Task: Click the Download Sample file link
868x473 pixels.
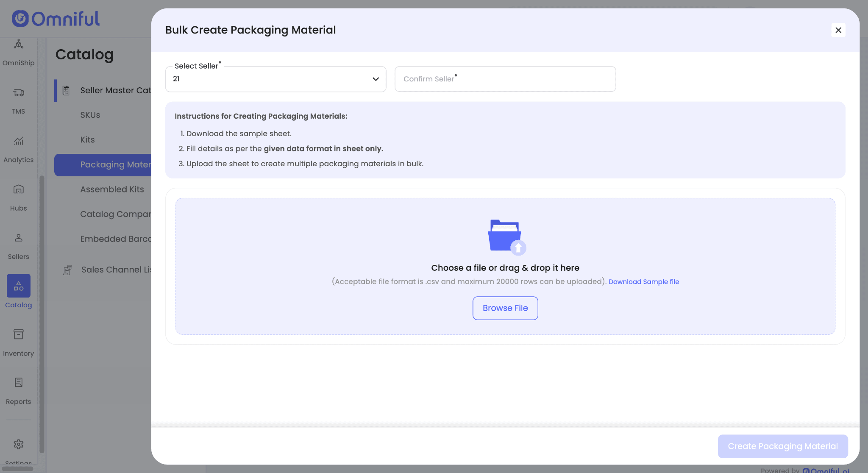Action: click(643, 282)
